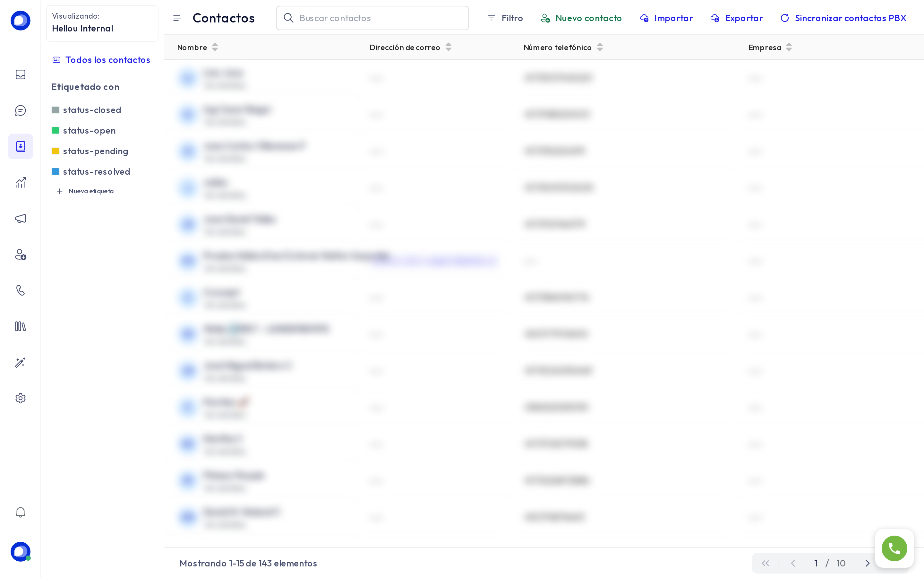
Task: Filter by status-open tag
Action: [x=84, y=131]
